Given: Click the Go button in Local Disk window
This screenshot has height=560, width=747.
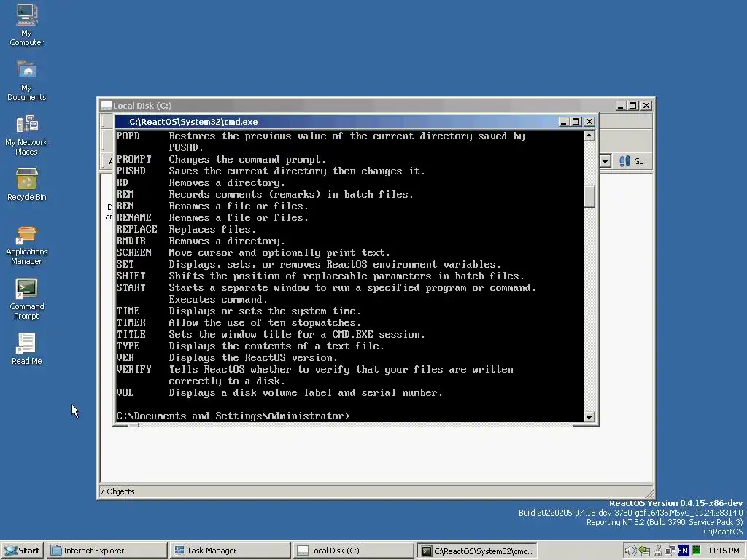Looking at the screenshot, I should [x=632, y=161].
